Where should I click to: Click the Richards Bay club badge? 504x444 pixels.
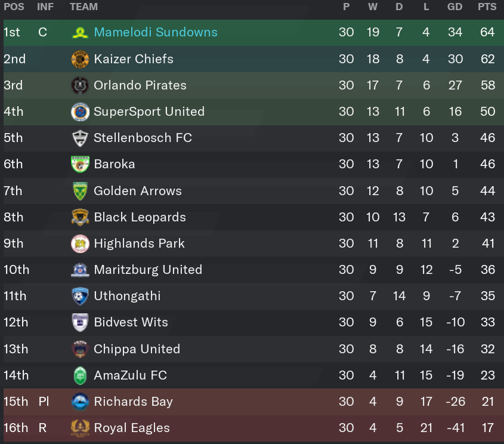(x=80, y=402)
